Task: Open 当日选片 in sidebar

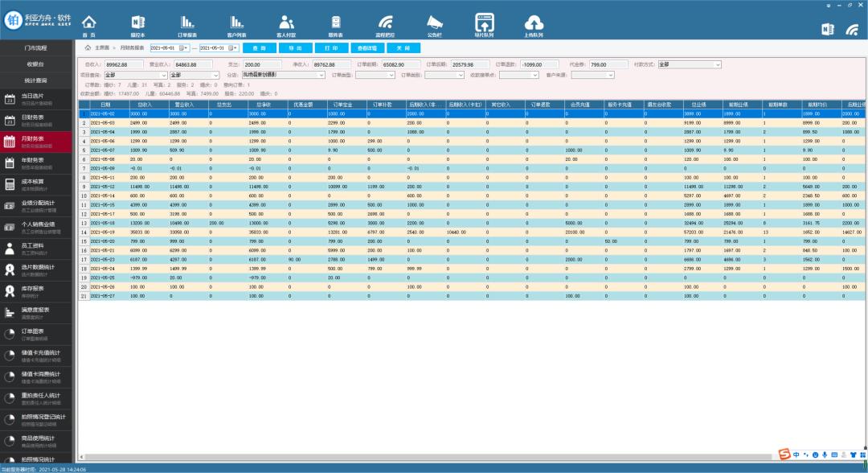Action: click(36, 99)
